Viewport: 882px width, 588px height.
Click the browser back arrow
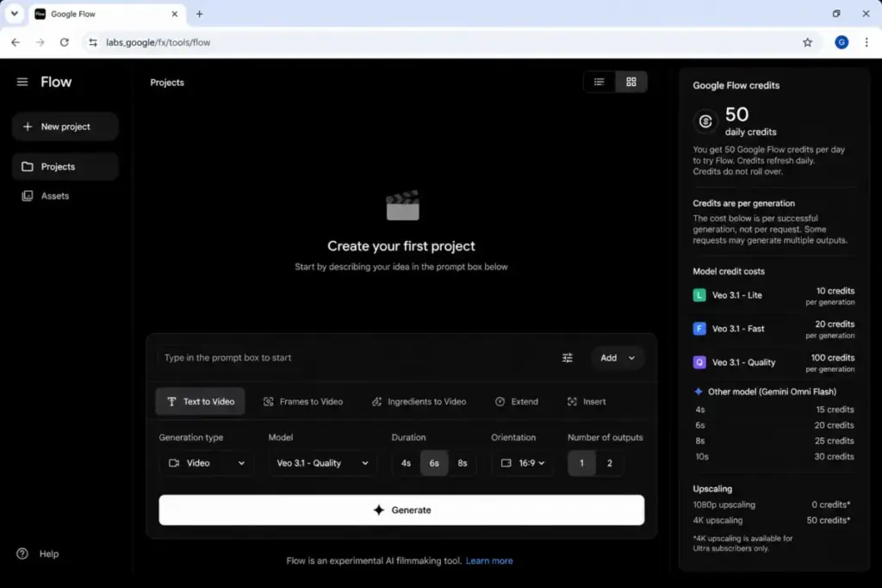click(16, 42)
